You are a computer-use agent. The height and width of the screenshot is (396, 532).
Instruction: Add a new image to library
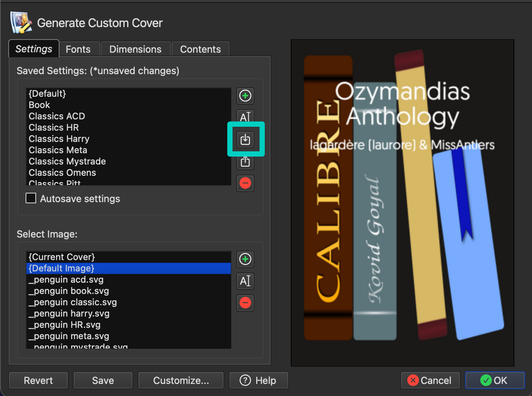[245, 259]
